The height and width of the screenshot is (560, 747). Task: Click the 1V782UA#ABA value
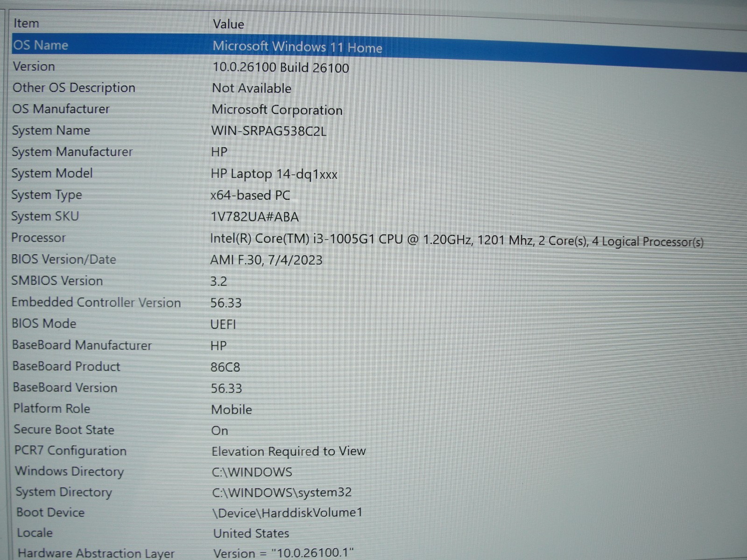(254, 217)
